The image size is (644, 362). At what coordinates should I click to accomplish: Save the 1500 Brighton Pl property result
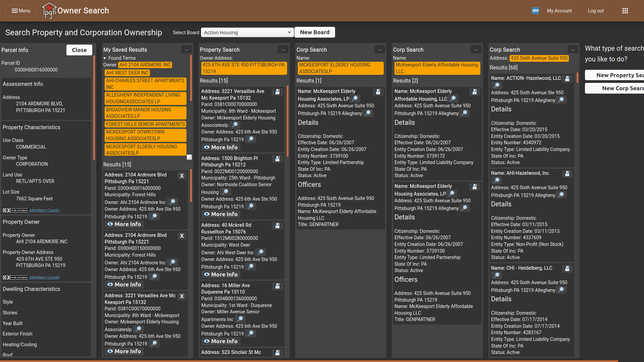point(277,159)
